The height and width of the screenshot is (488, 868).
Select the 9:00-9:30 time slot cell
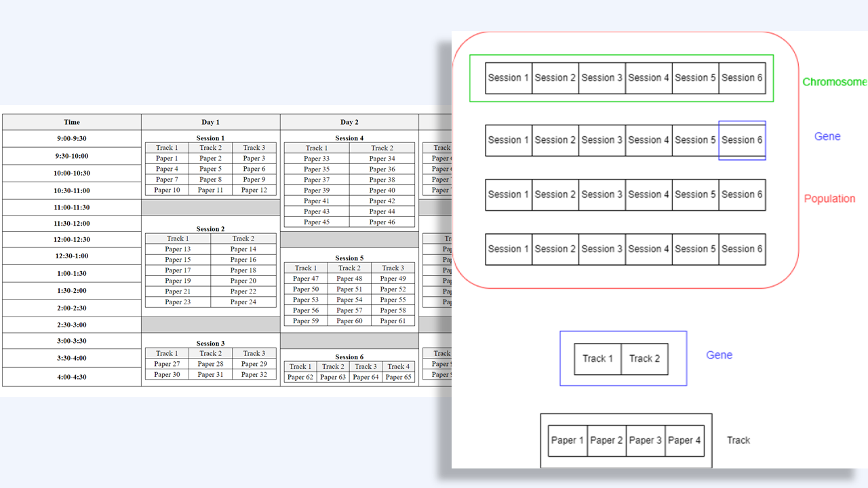(72, 139)
